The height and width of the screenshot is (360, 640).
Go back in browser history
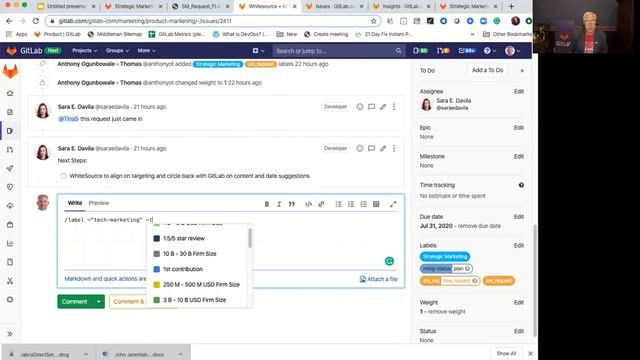click(9, 21)
